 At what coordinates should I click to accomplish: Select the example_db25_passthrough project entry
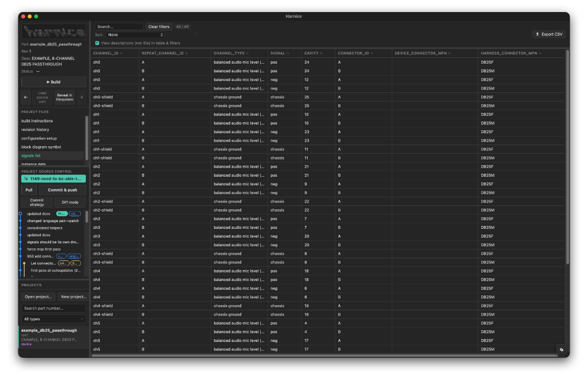(x=53, y=337)
